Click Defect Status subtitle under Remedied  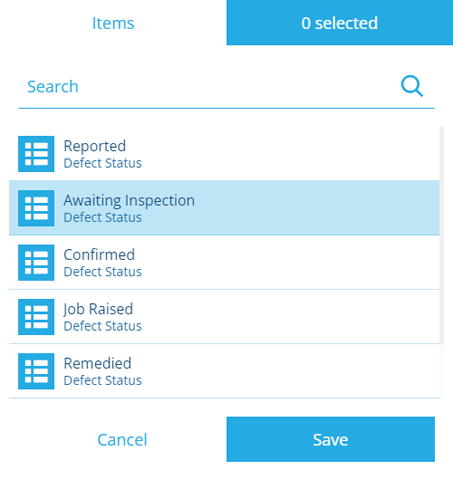[103, 381]
